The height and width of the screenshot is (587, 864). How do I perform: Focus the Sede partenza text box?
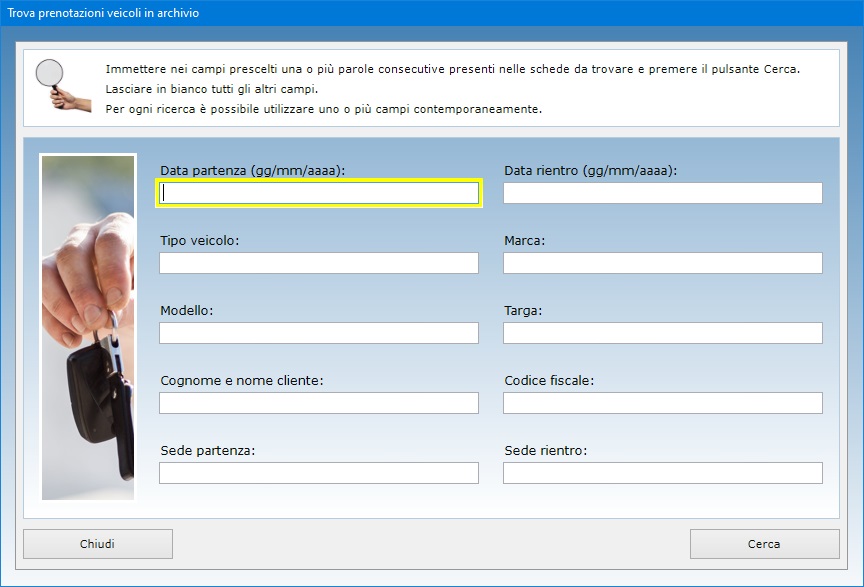319,473
